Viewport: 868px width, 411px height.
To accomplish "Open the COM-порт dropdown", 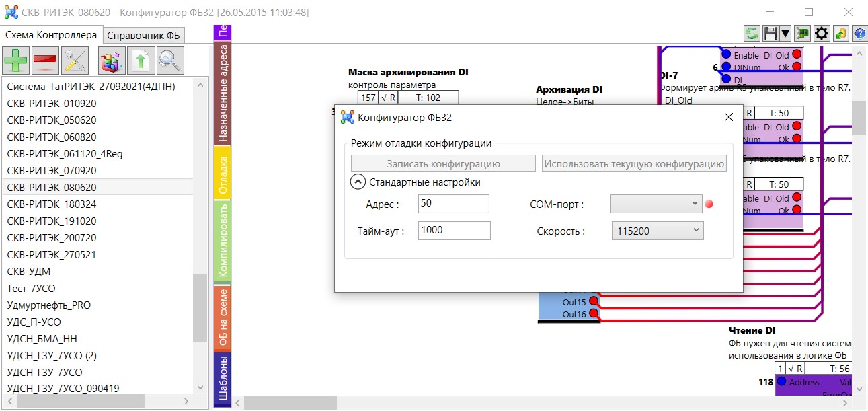I will tap(656, 204).
